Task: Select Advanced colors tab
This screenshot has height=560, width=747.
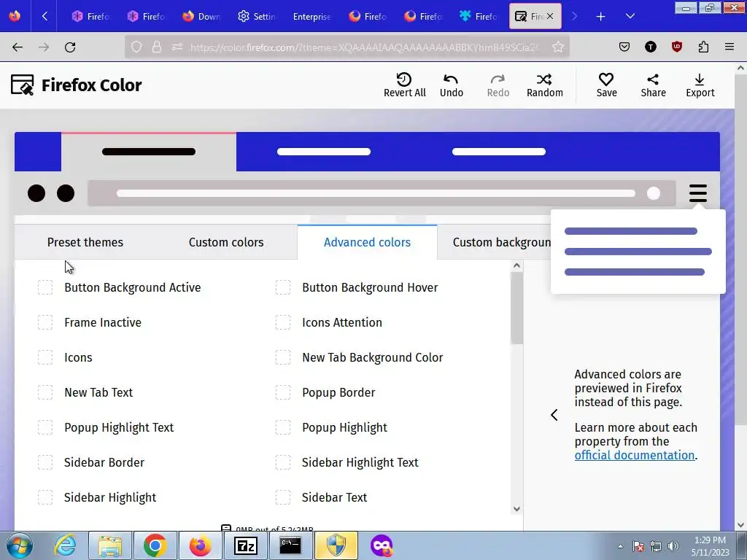Action: pyautogui.click(x=368, y=242)
